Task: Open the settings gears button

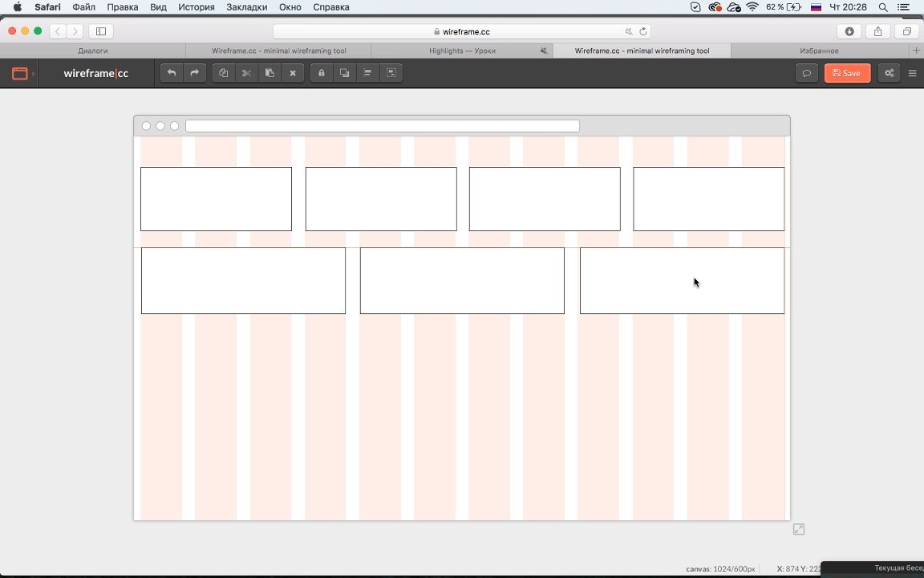Action: coord(889,73)
